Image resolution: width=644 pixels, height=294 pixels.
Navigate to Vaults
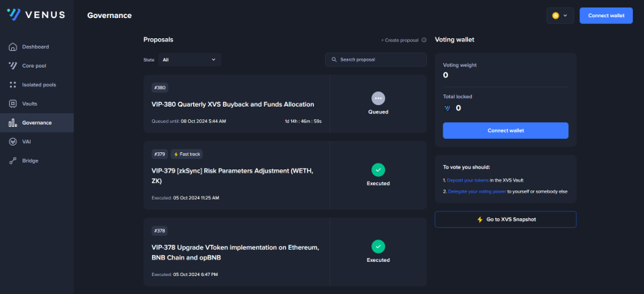[37, 103]
